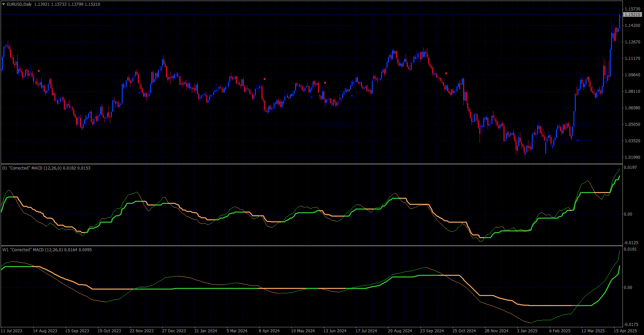The image size is (644, 335).
Task: Select the 11 Jul 2023 date label
Action: 12,331
